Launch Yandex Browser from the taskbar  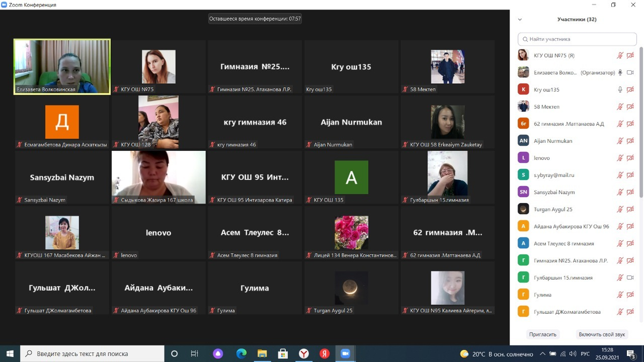pyautogui.click(x=304, y=354)
